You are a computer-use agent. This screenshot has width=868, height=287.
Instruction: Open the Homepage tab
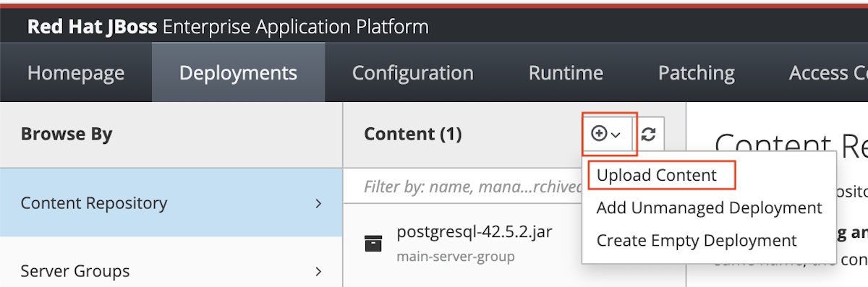pyautogui.click(x=76, y=73)
